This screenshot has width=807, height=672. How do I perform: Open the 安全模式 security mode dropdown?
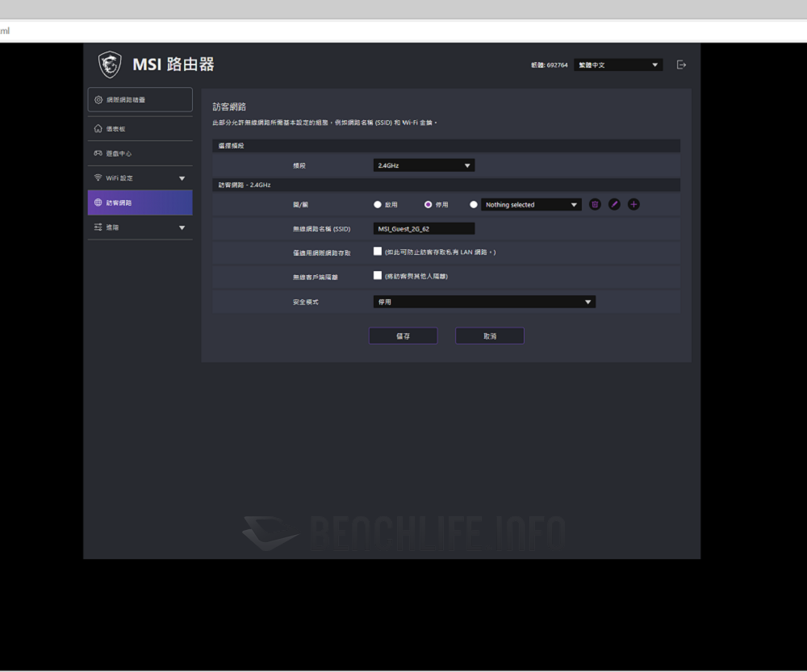[x=484, y=301]
